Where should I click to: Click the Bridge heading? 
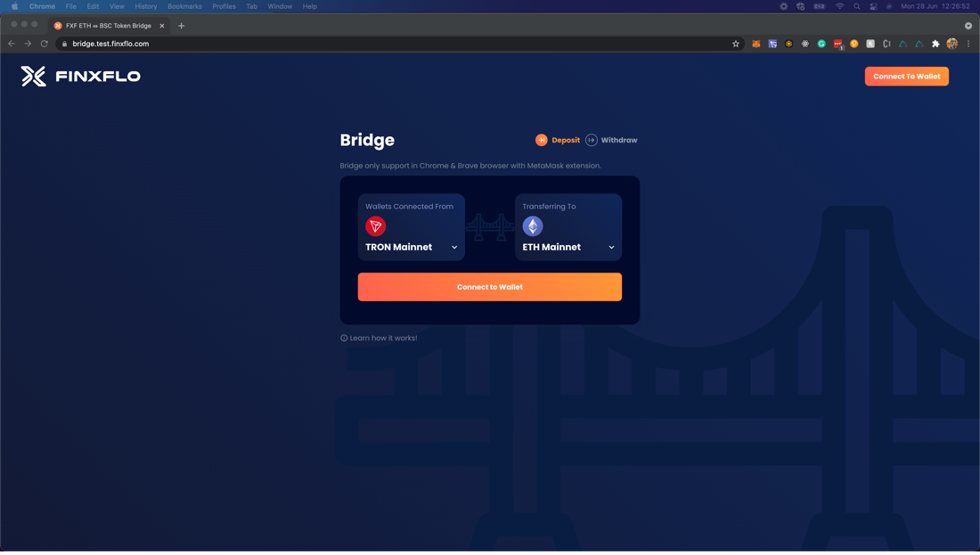click(367, 140)
